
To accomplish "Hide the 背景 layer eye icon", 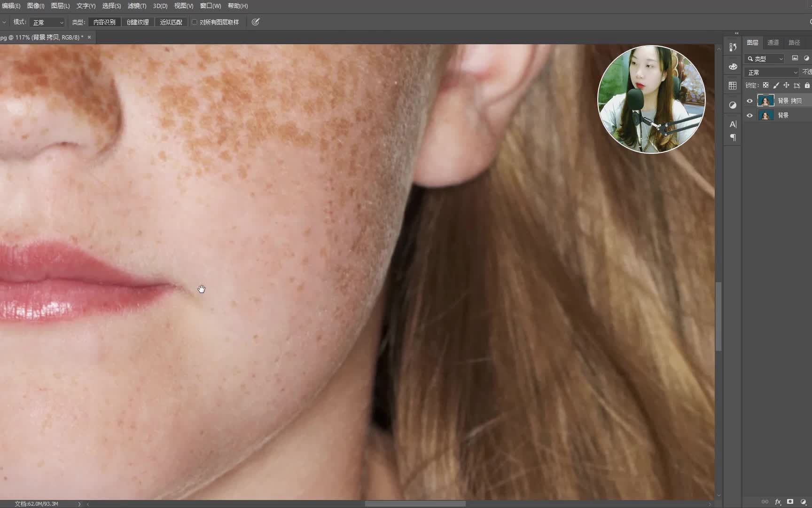I will (x=750, y=115).
